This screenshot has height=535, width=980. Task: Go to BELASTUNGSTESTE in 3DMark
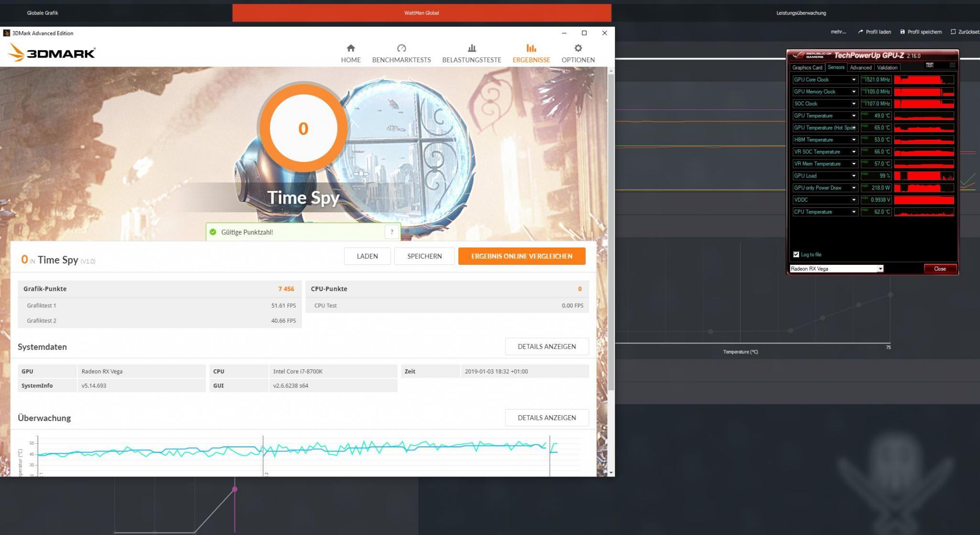tap(471, 54)
